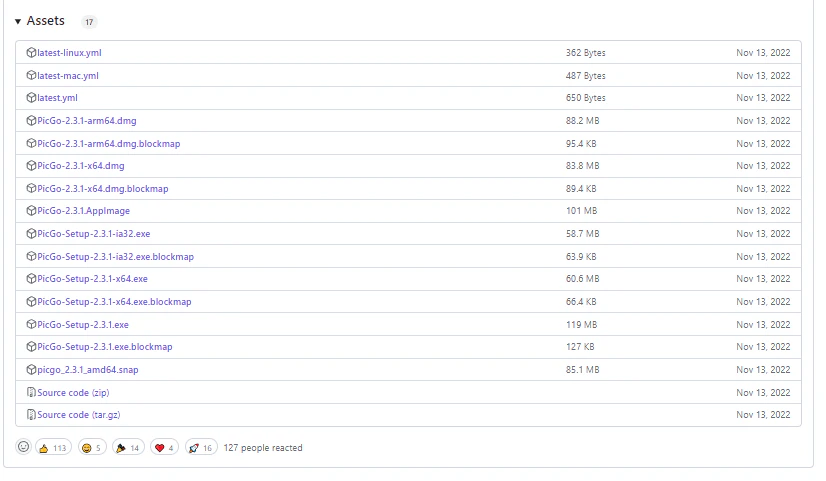This screenshot has width=826, height=481.
Task: Click package icon beside PicGo-Setup-2.3.1.exe.blockmap
Action: click(31, 347)
